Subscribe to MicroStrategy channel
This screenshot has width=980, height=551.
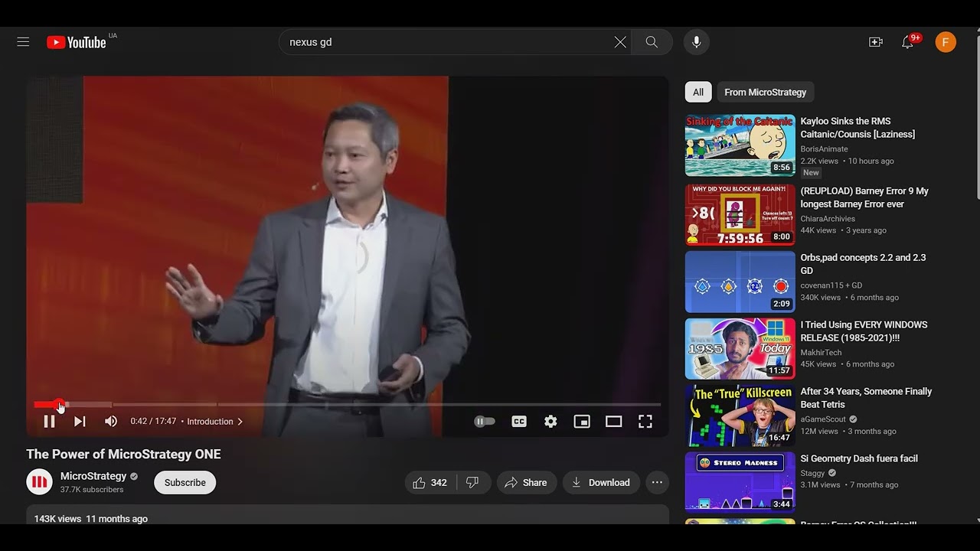[185, 483]
